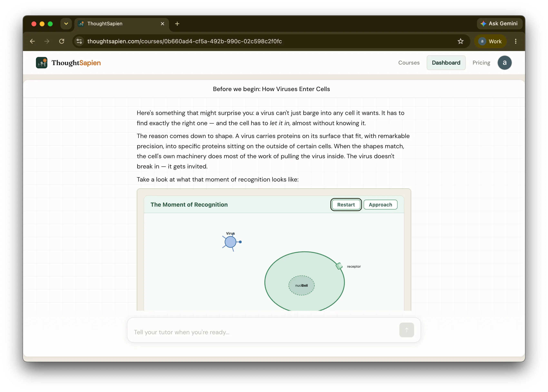The height and width of the screenshot is (392, 548).
Task: Click the send arrow button
Action: (406, 330)
